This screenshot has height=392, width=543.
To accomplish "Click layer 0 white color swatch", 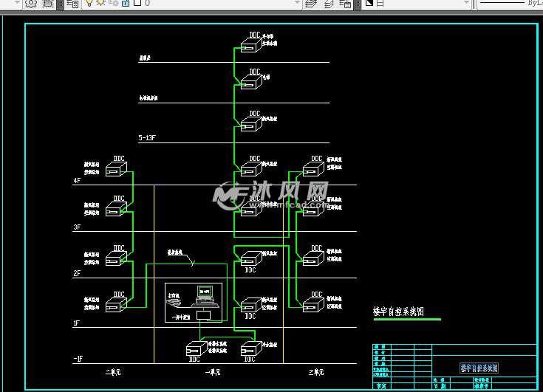I will (137, 3).
